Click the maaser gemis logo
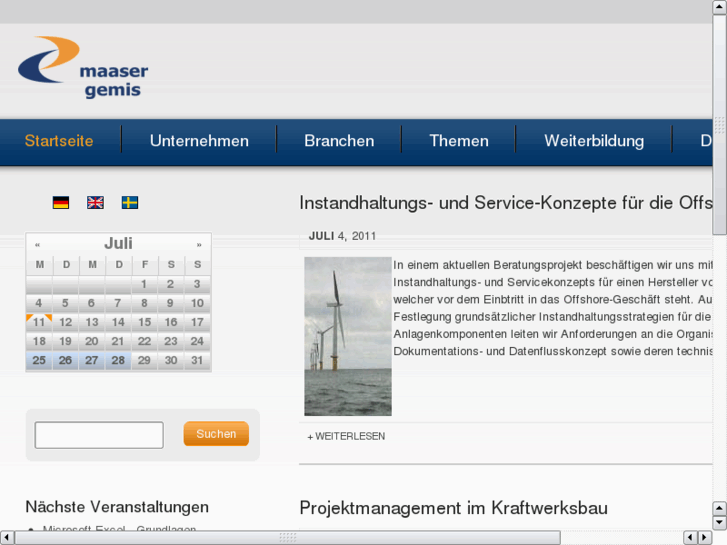 tap(83, 67)
